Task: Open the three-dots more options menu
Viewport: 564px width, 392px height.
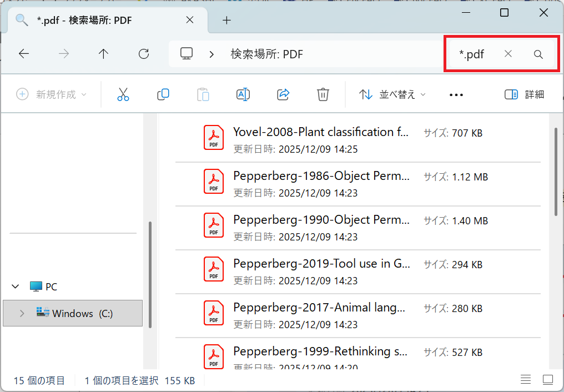Action: click(456, 95)
